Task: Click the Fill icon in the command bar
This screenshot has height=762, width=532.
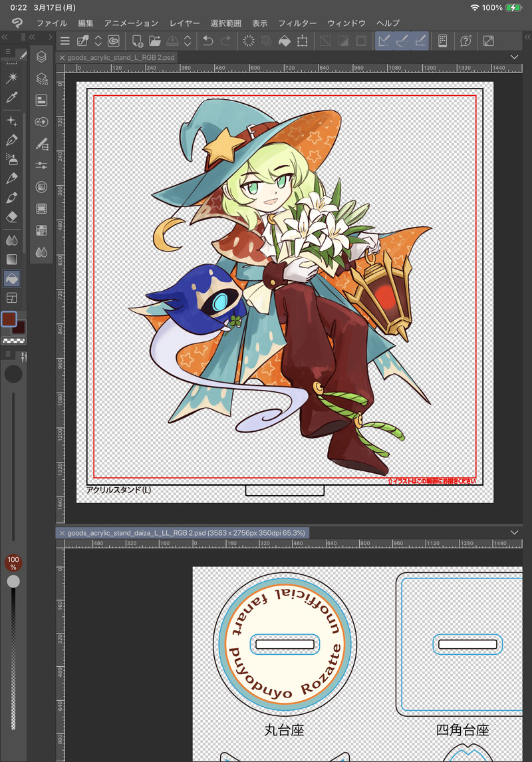Action: [285, 41]
